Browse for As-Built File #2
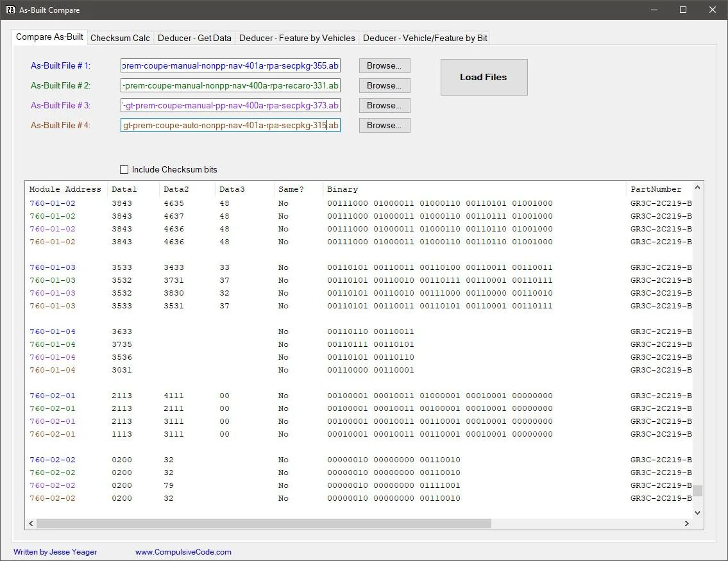 (x=384, y=86)
